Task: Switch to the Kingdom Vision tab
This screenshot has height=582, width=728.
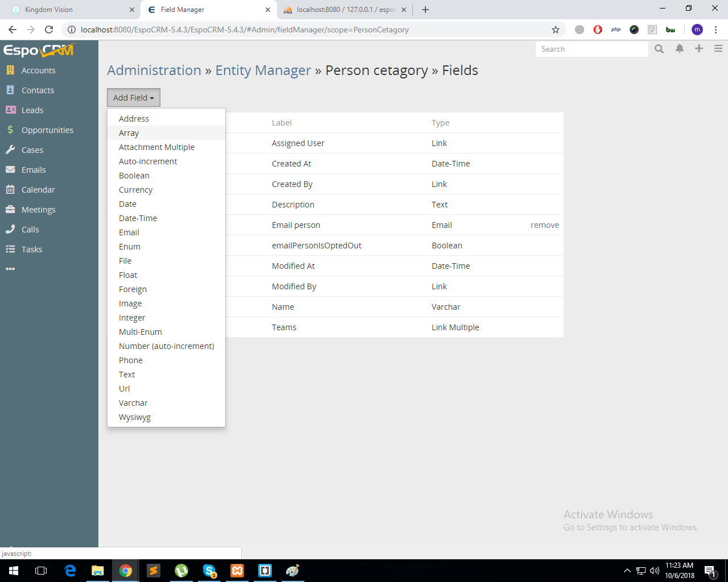Action: 69,10
